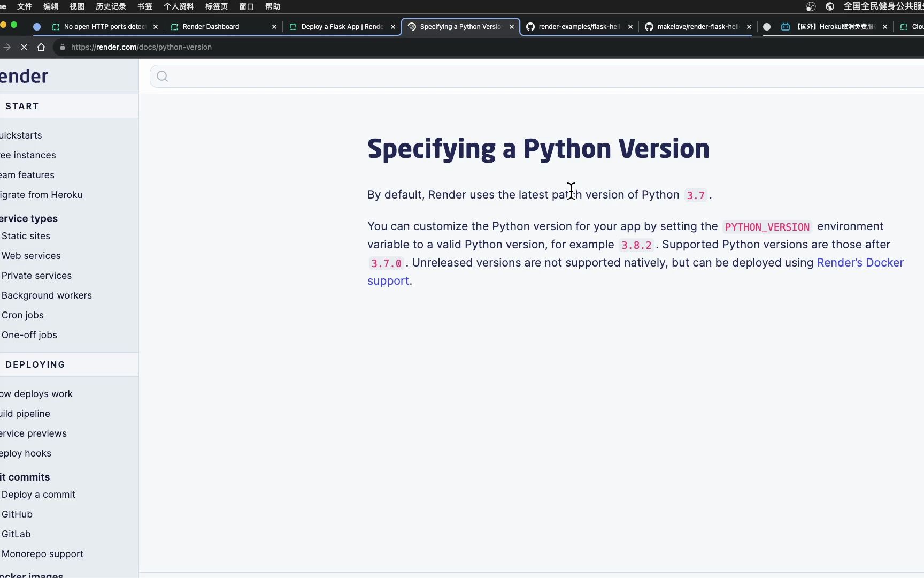Open Monorepo support sidebar link
The height and width of the screenshot is (578, 924).
point(42,554)
